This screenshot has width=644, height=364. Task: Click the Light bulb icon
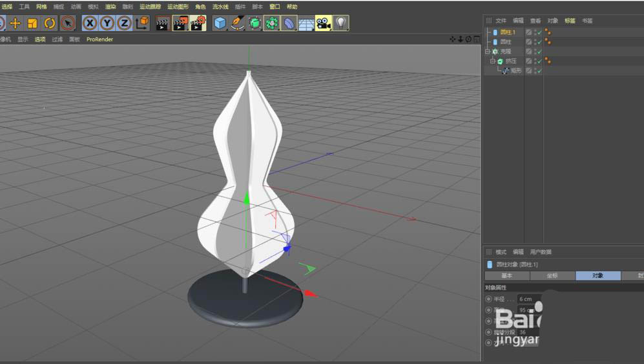(x=341, y=23)
